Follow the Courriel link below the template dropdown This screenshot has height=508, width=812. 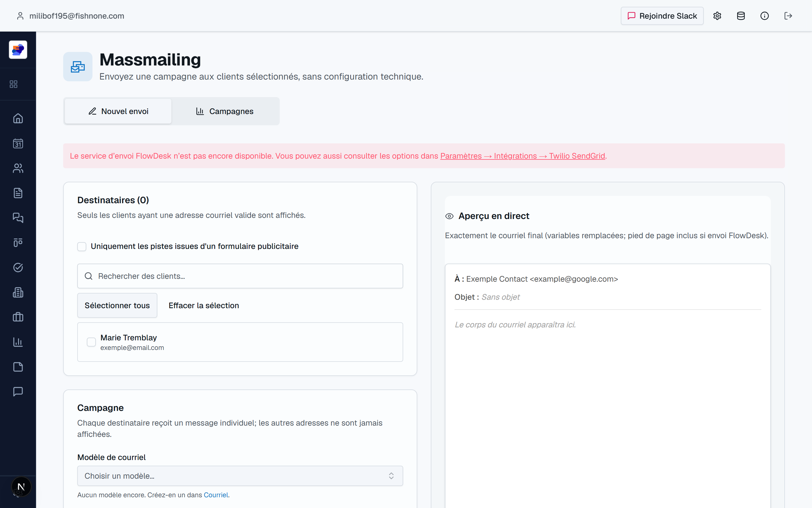[216, 495]
